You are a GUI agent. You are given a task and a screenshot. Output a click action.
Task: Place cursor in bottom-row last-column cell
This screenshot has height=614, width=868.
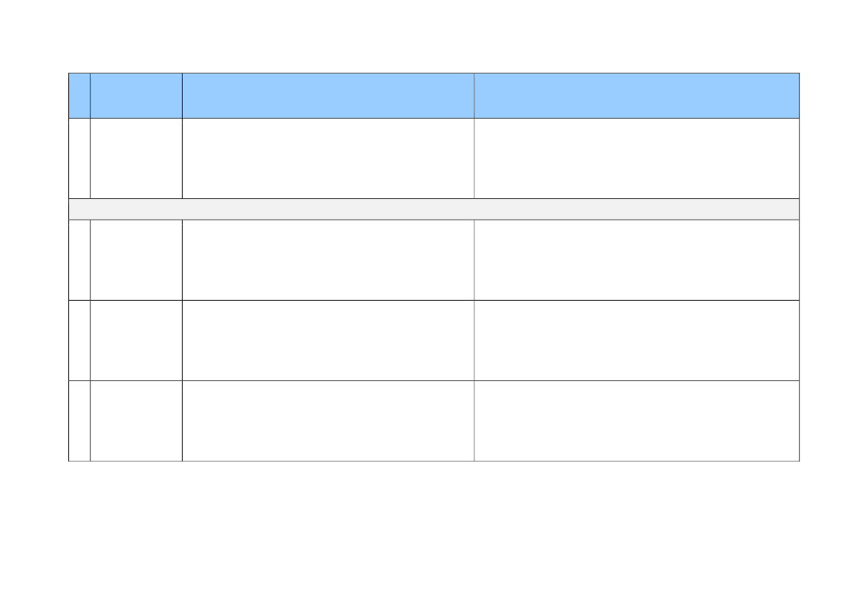point(636,421)
